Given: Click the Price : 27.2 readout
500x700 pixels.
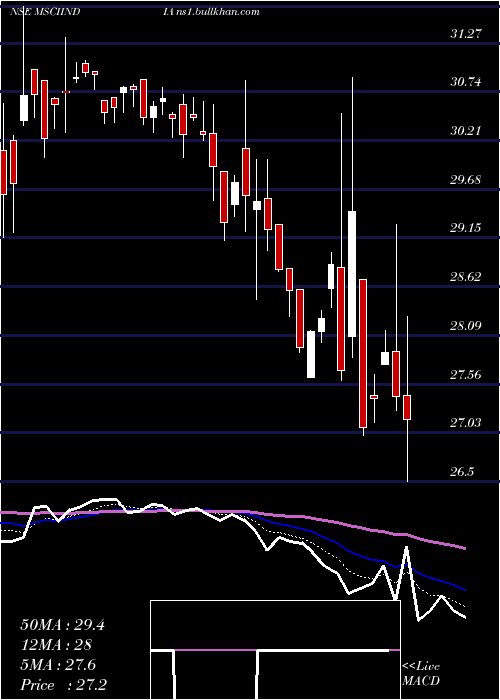Looking at the screenshot, I should [x=63, y=685].
